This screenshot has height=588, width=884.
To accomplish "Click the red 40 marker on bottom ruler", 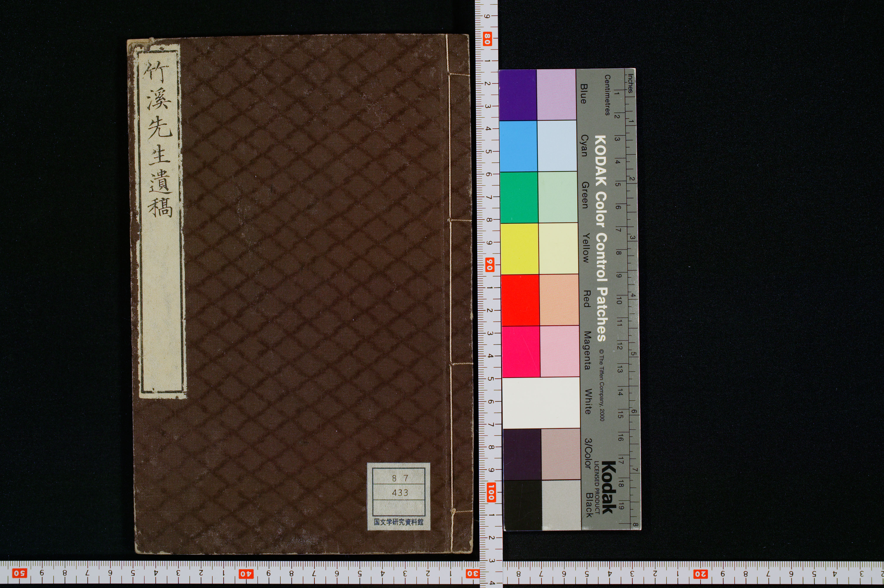I will [246, 574].
